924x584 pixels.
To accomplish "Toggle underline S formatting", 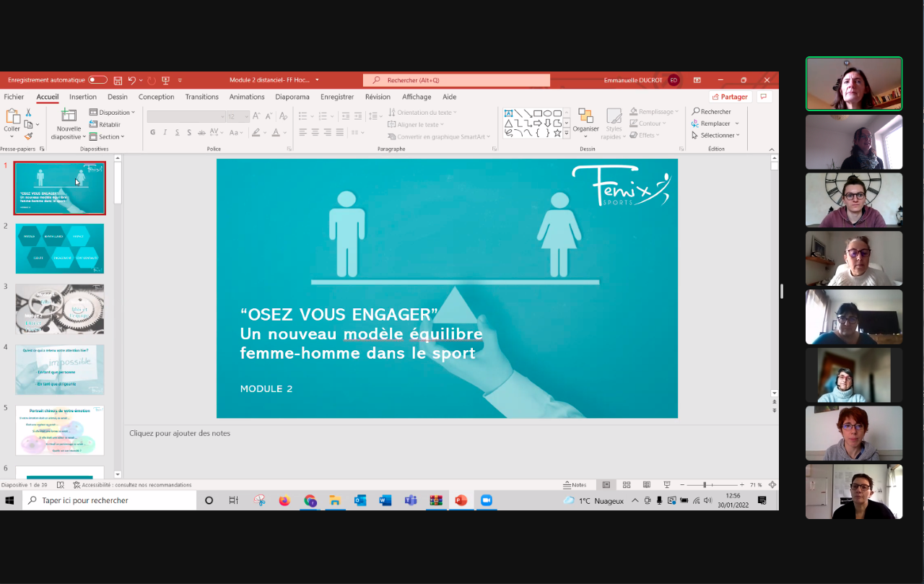I will pyautogui.click(x=177, y=133).
